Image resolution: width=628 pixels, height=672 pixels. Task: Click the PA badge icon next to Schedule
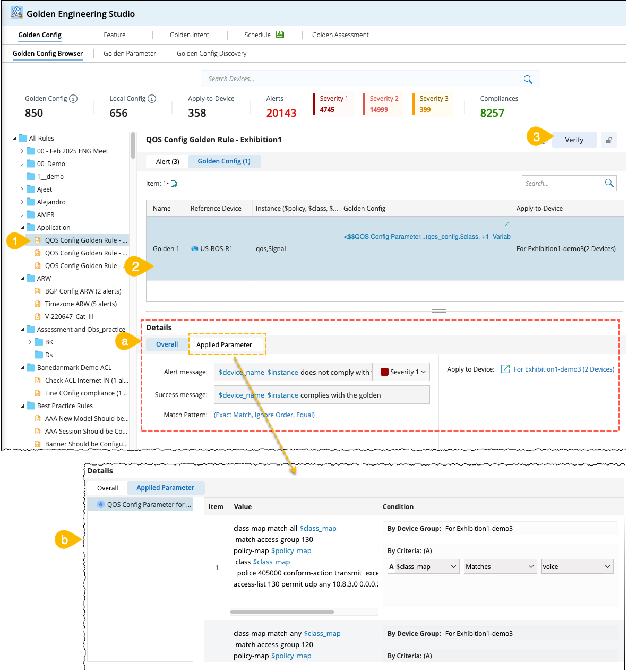coord(280,35)
